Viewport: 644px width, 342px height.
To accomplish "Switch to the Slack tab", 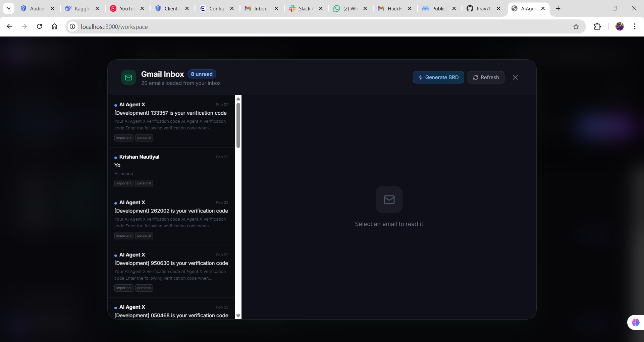I will pos(302,8).
